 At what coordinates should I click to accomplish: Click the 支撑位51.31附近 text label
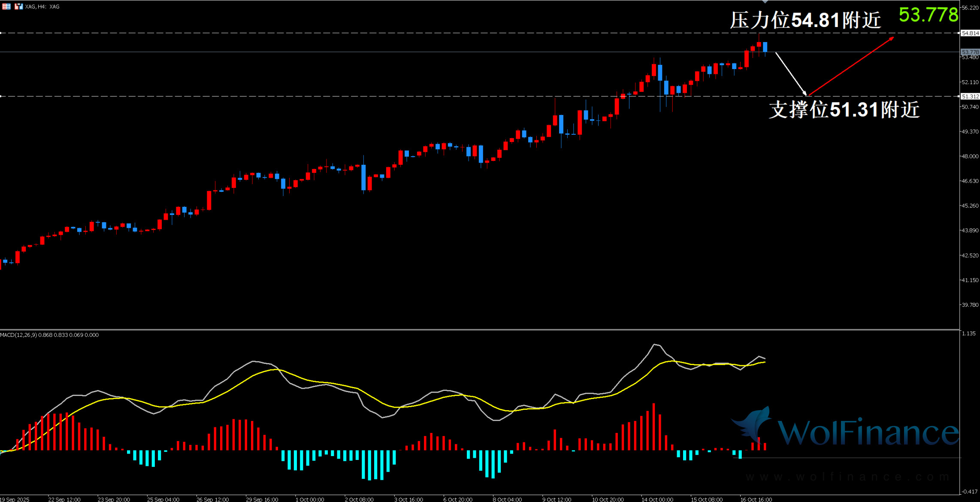click(x=844, y=109)
